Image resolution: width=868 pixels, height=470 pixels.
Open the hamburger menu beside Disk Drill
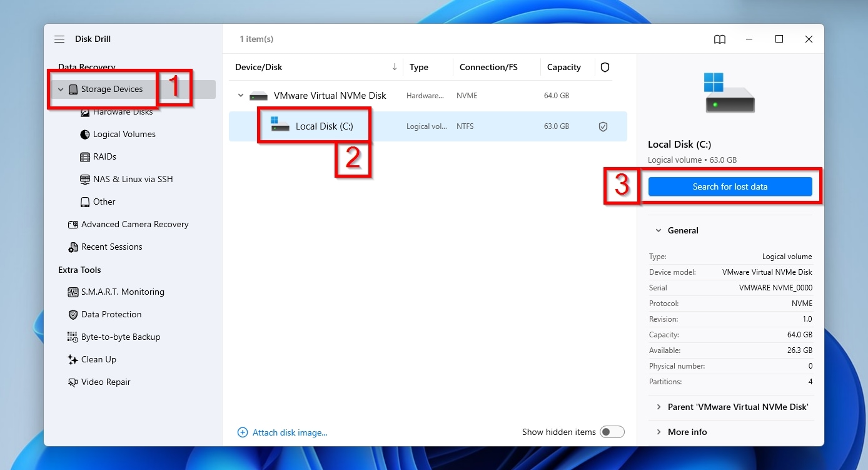[59, 39]
